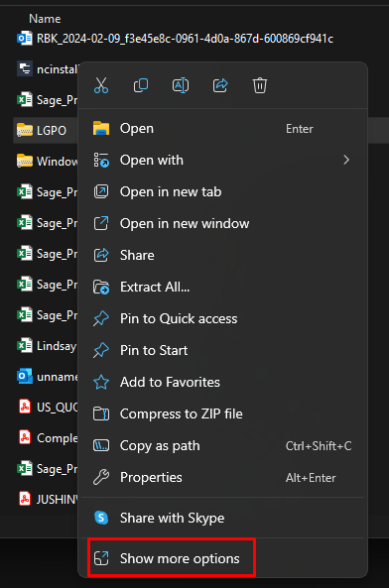Click the Copy as path icon

101,445
